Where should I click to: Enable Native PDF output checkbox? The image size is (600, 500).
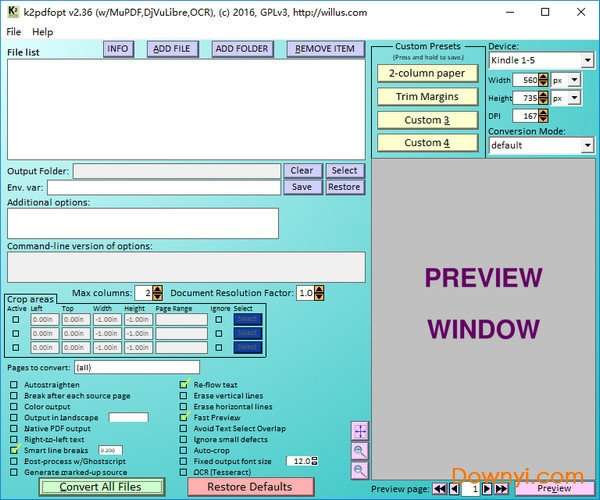14,428
